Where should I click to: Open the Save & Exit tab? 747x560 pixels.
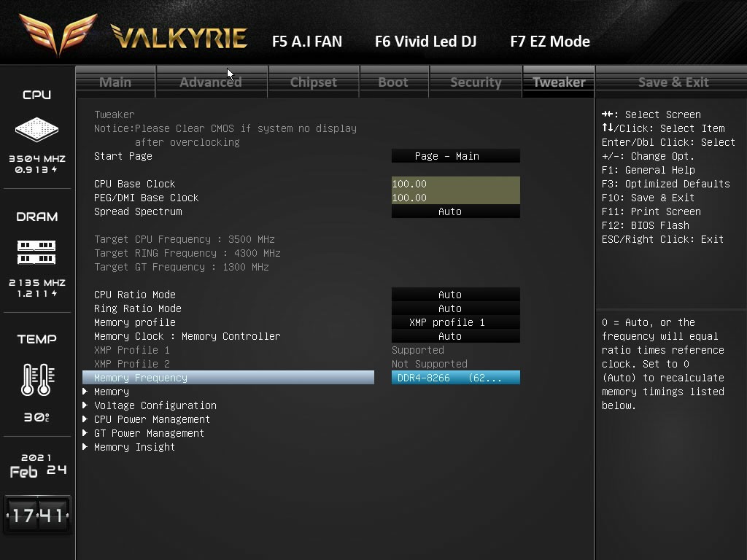click(x=673, y=82)
